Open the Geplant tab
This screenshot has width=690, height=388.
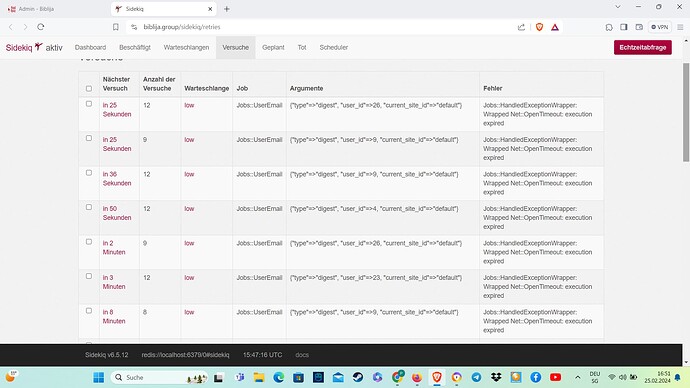pyautogui.click(x=273, y=47)
